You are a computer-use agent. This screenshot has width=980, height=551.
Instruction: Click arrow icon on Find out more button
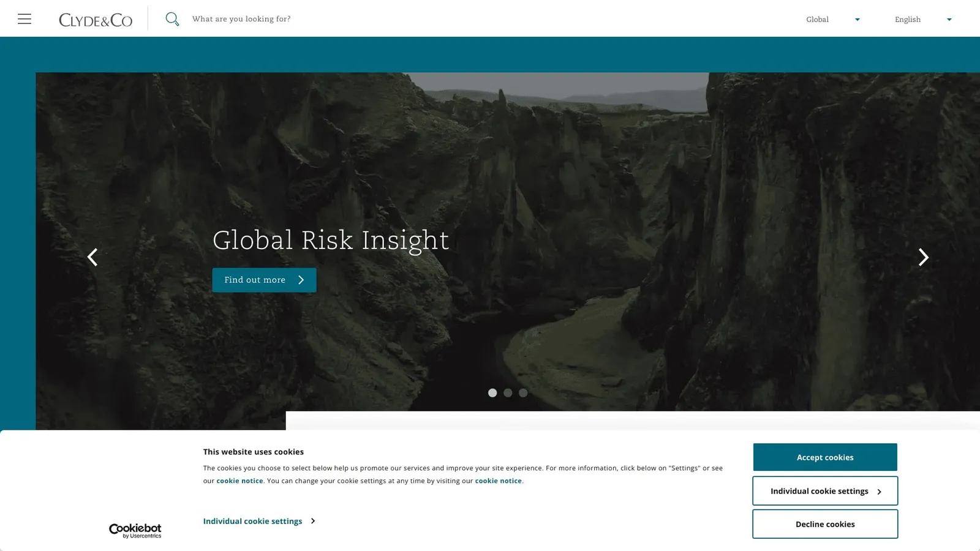(301, 280)
